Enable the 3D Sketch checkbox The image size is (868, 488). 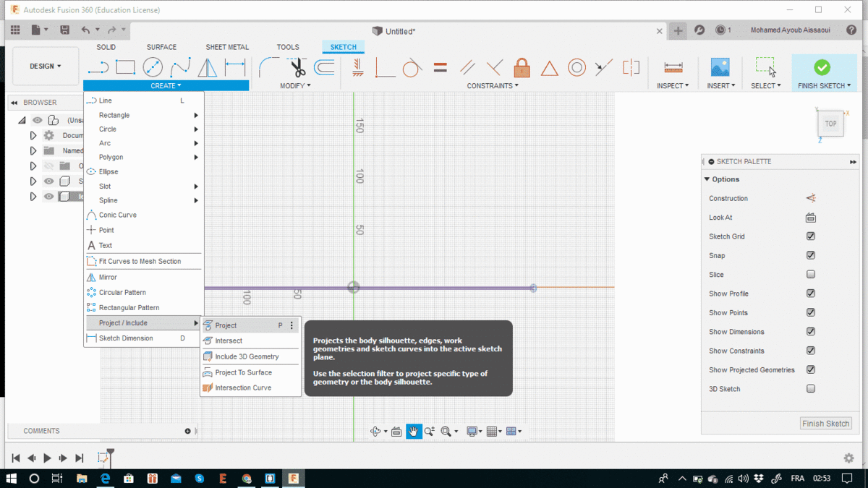point(811,389)
